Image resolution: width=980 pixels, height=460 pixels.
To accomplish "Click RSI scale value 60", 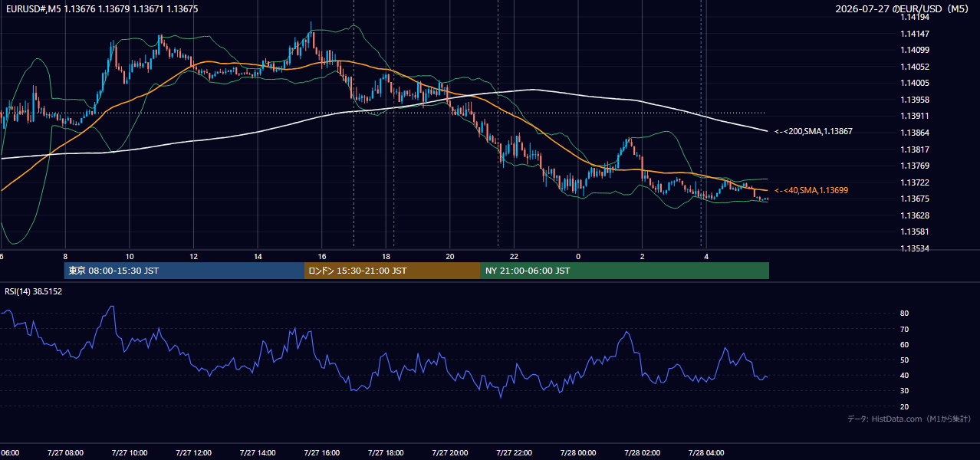I will point(904,344).
